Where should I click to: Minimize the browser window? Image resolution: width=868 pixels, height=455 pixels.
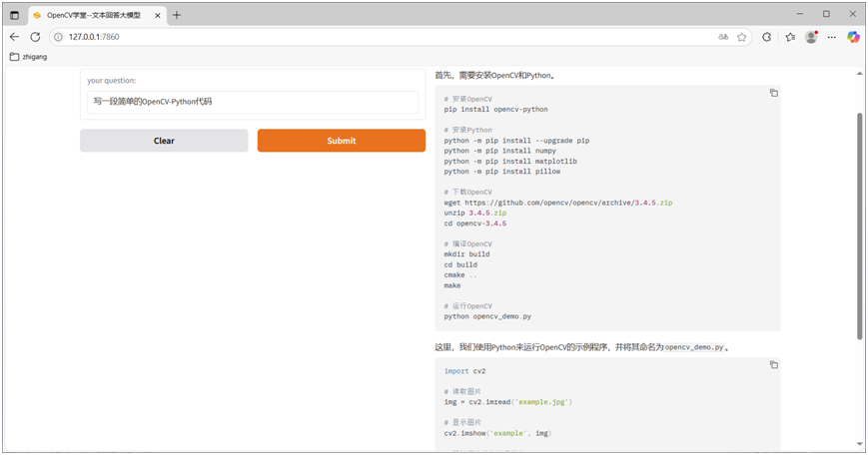(799, 14)
